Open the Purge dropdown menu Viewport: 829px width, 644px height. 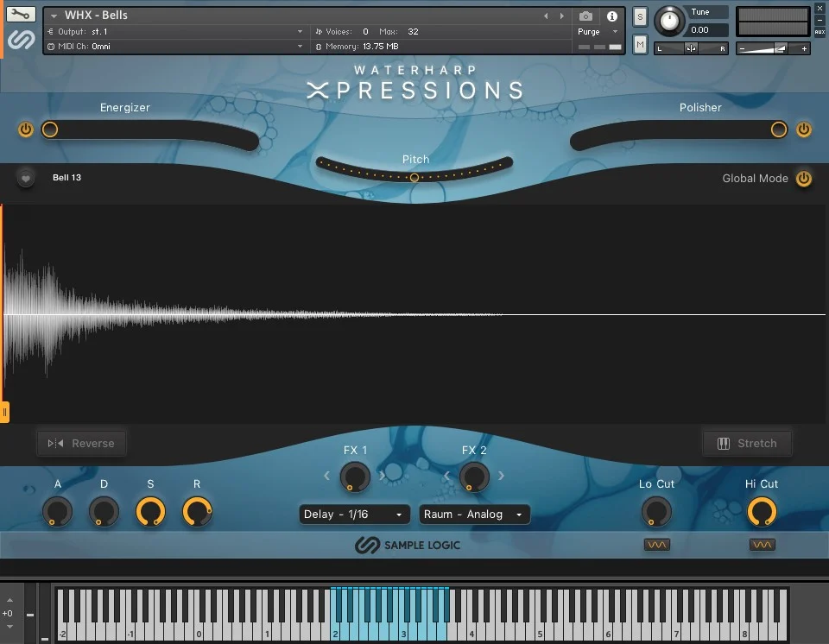[598, 32]
